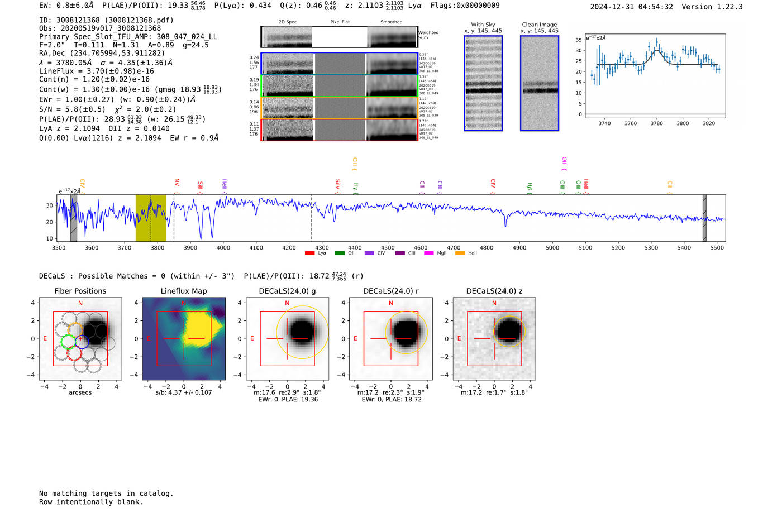Click the yellow highlighted region in the spectrum

pyautogui.click(x=151, y=218)
